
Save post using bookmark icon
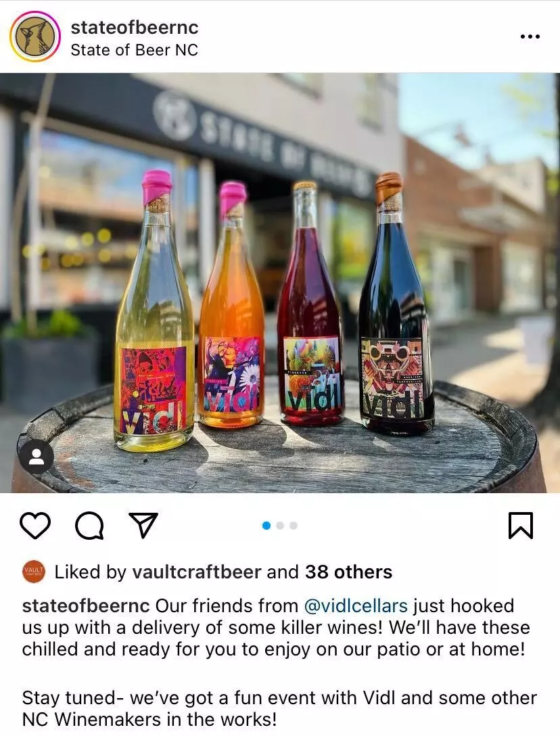point(521,526)
